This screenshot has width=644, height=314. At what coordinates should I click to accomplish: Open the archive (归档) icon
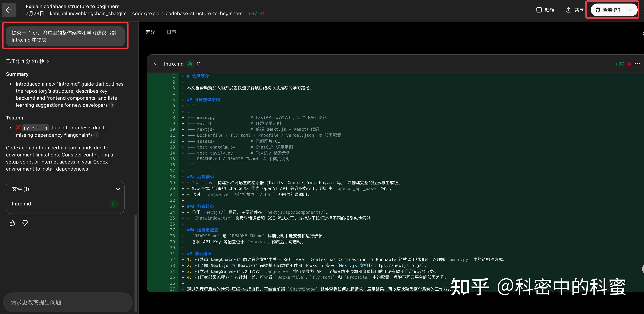[x=539, y=10]
